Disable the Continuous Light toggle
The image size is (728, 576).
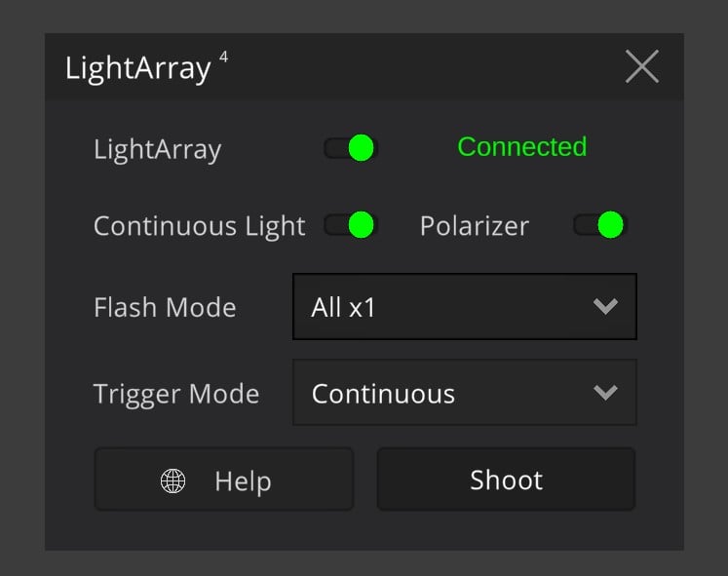(x=351, y=225)
